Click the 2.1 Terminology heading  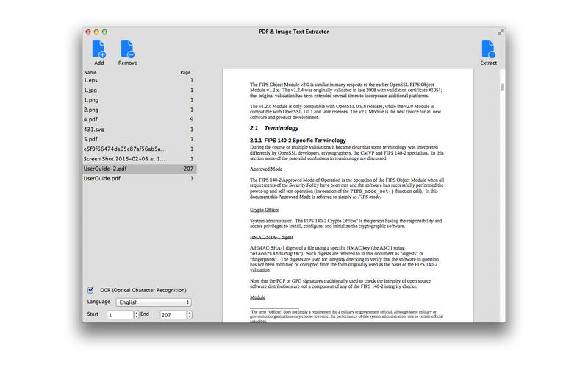pos(274,128)
